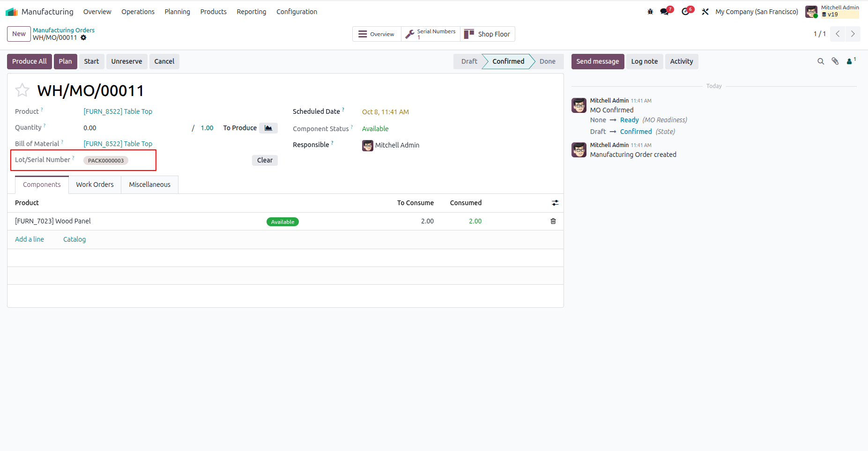Open the Serial Numbers smart button

pos(431,34)
